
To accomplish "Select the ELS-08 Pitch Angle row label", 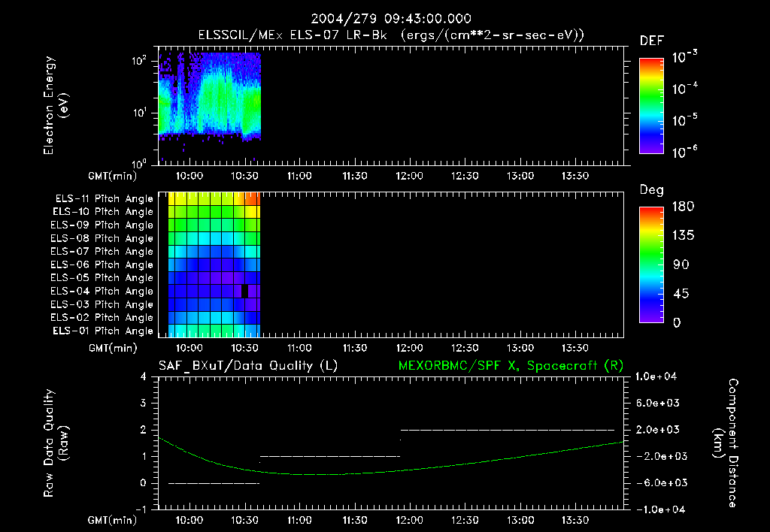I will [102, 238].
